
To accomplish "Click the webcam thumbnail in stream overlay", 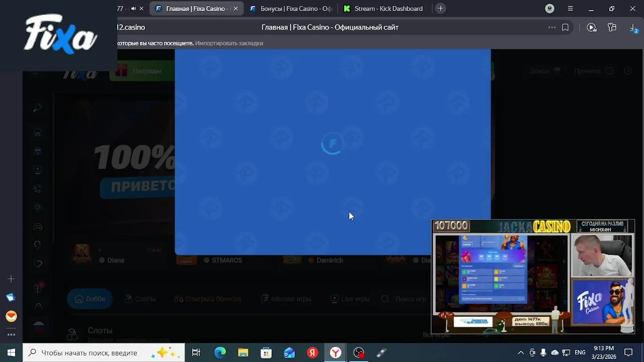I will point(602,255).
